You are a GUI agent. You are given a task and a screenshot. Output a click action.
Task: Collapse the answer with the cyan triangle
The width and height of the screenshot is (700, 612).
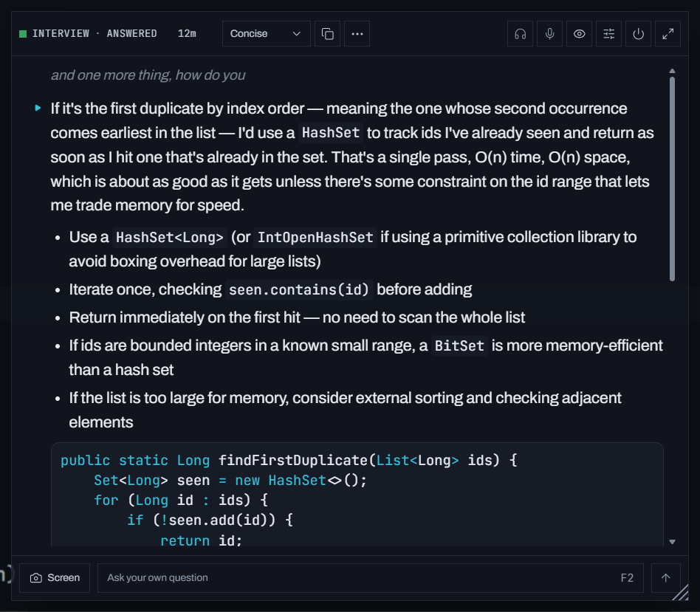coord(38,108)
